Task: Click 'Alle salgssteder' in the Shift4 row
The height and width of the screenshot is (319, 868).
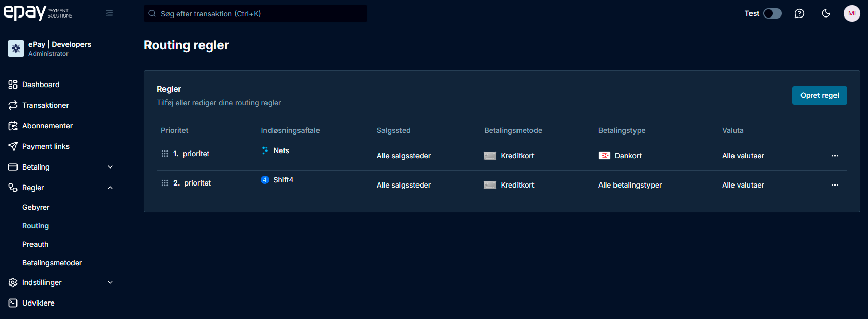Action: 404,185
